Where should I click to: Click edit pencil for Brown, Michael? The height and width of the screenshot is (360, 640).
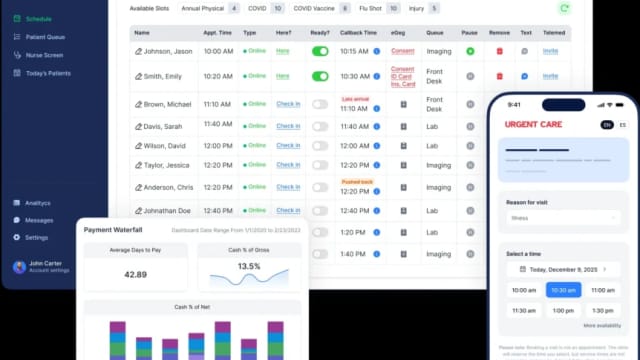point(138,104)
